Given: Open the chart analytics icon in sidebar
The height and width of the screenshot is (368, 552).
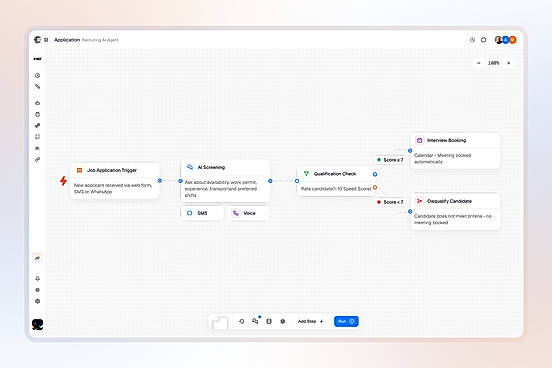Looking at the screenshot, I should coord(37,148).
